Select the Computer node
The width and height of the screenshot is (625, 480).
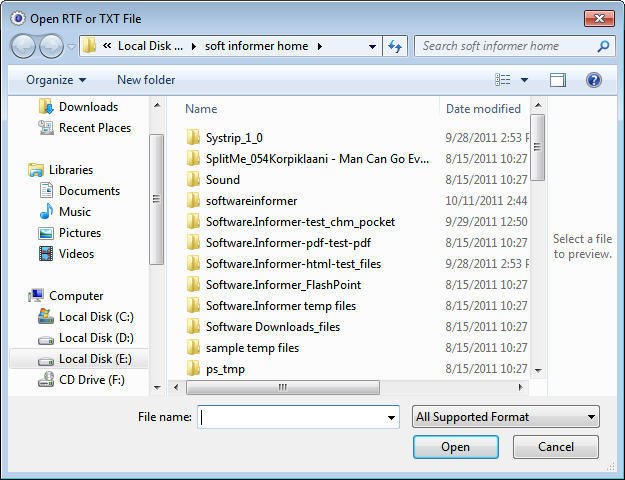(x=66, y=296)
